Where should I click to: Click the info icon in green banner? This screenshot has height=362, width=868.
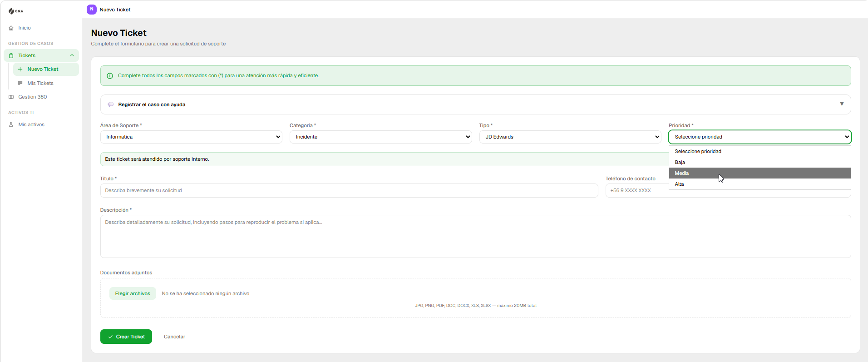110,76
